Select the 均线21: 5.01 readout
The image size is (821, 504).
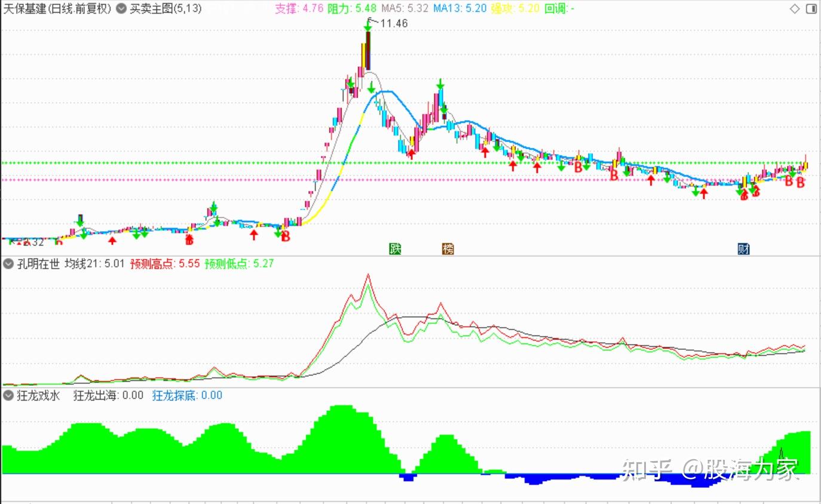tap(94, 264)
